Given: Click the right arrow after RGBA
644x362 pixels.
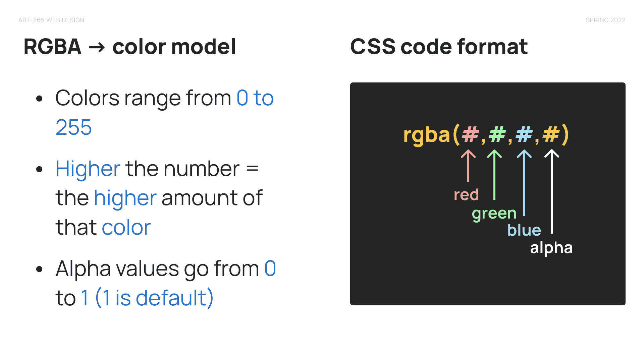Looking at the screenshot, I should click(97, 47).
